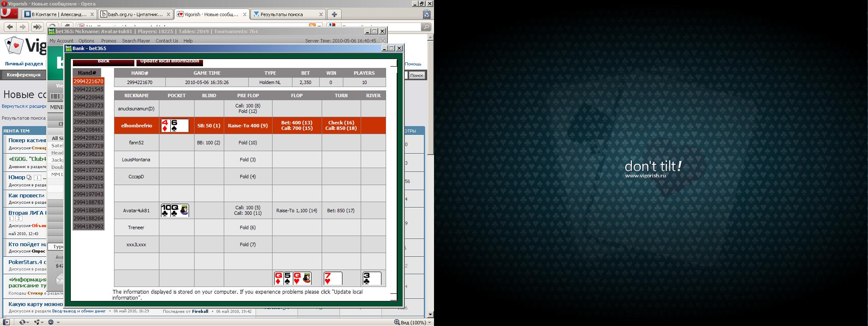Open the Opera main menu button
The image size is (868, 326).
tap(9, 14)
